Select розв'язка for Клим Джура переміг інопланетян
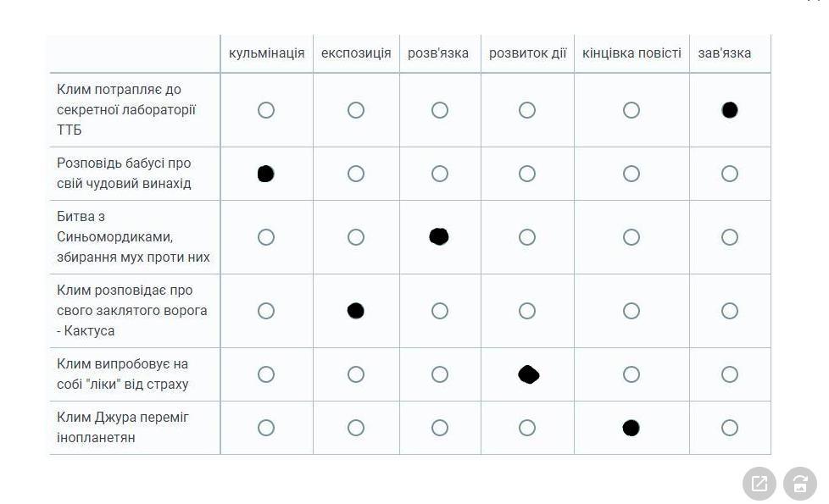The image size is (829, 504). 440,428
